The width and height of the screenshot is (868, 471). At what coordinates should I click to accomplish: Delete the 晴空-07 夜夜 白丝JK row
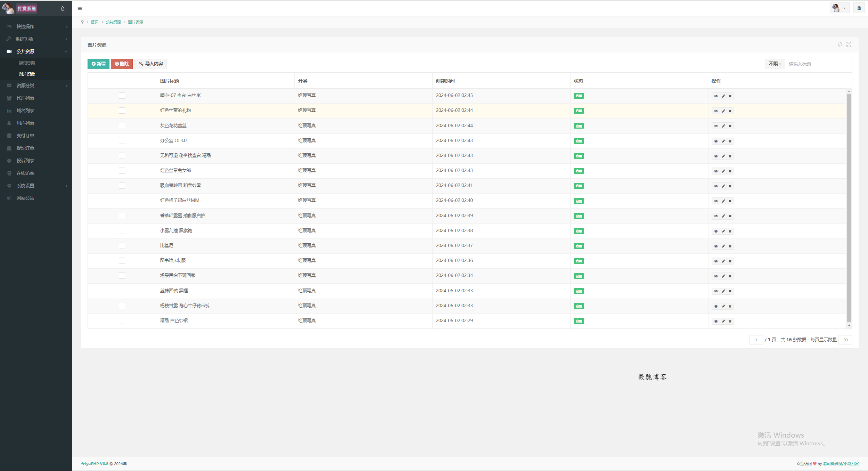(730, 96)
